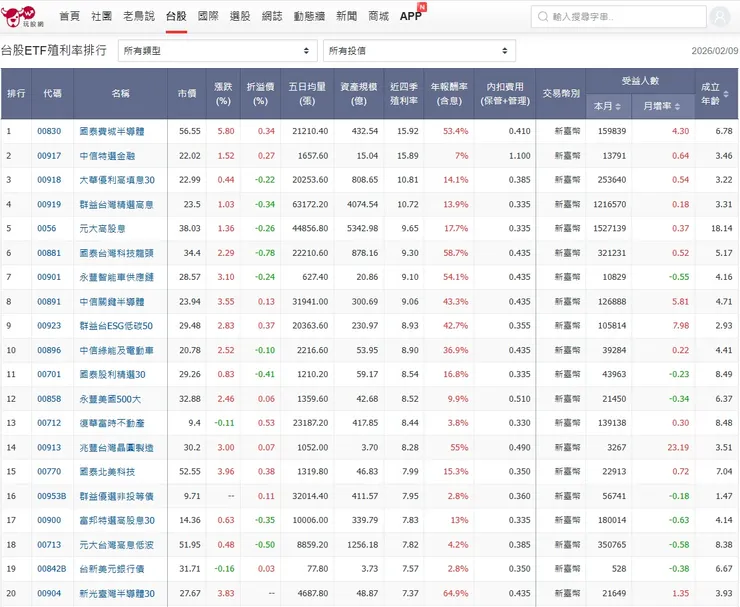
Task: Open 永豐智能車供應鏈 link
Action: click(x=117, y=277)
